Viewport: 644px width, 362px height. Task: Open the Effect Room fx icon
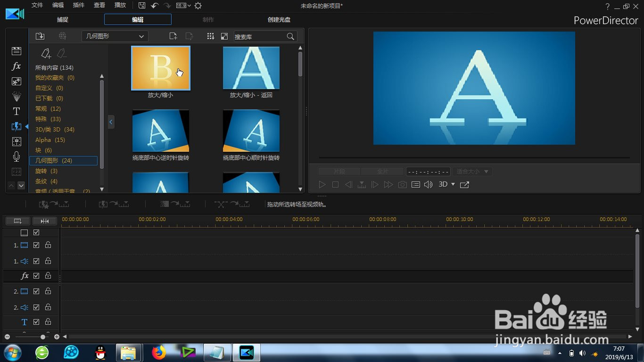pyautogui.click(x=17, y=66)
